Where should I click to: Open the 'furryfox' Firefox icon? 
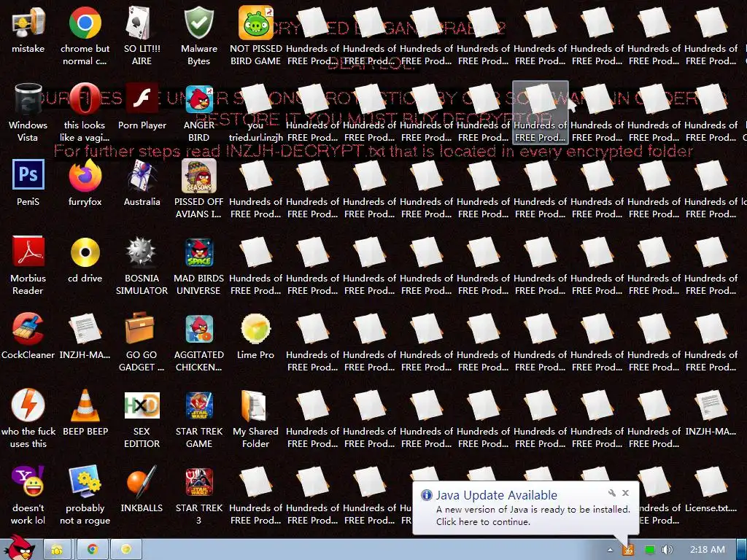pos(85,175)
